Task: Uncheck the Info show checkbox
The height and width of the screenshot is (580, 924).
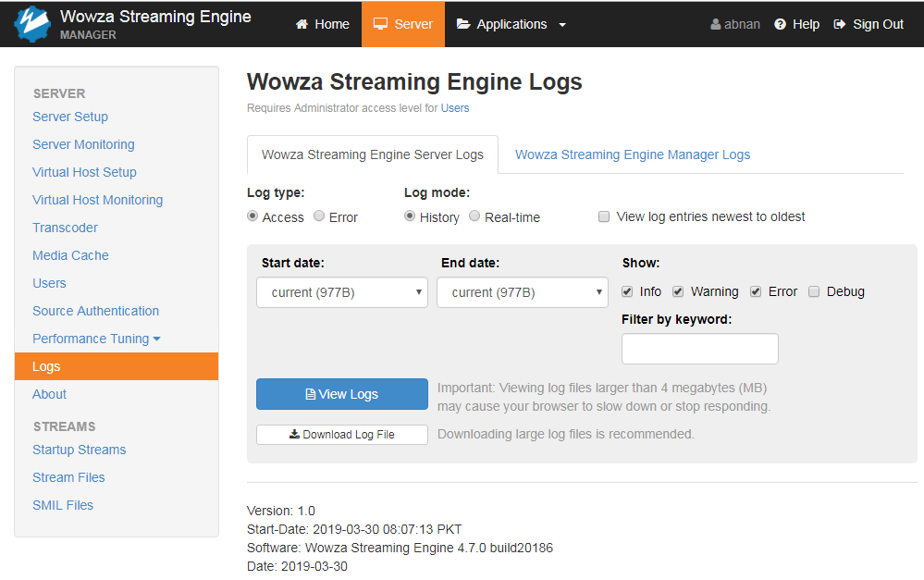Action: [627, 291]
